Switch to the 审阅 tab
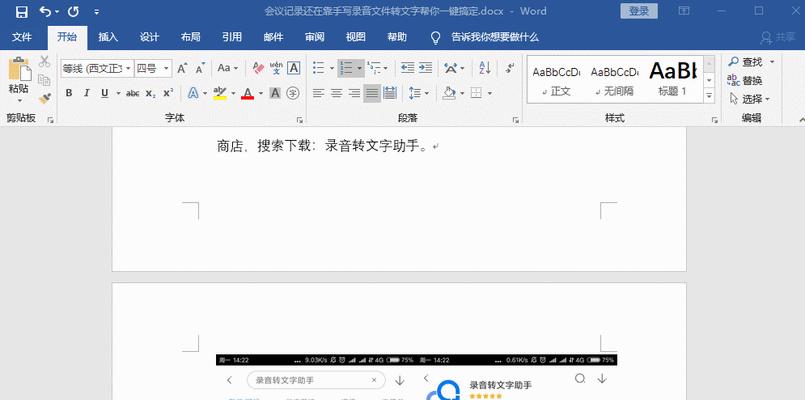This screenshot has height=400, width=805. tap(314, 37)
